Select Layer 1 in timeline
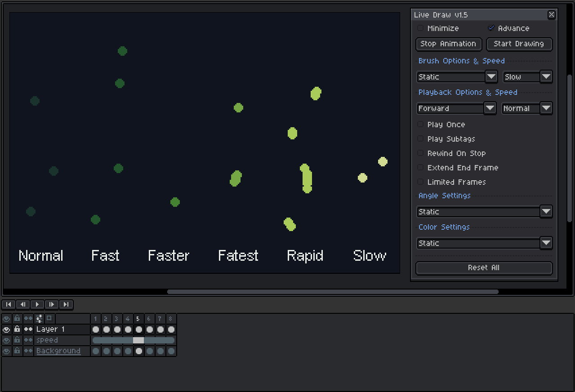575x392 pixels. (62, 330)
